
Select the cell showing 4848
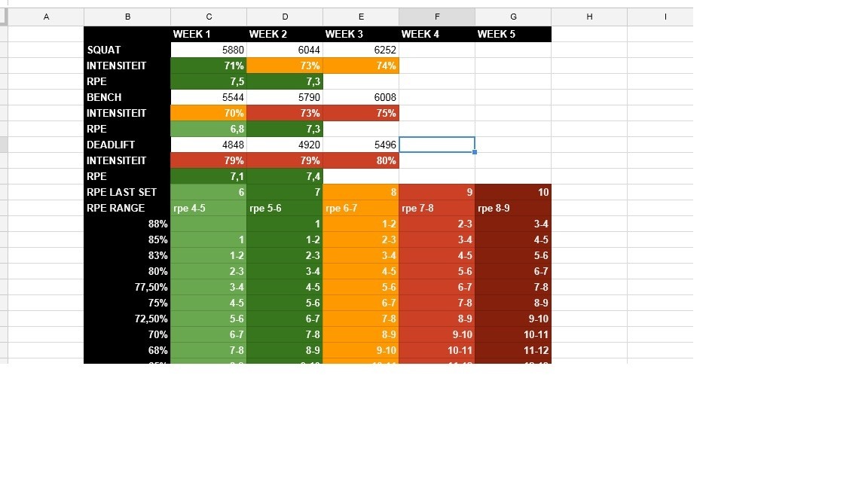pyautogui.click(x=209, y=145)
